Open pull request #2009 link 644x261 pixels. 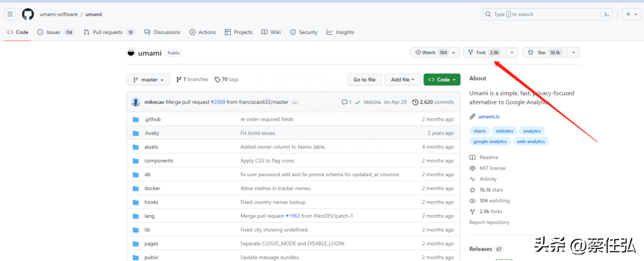coord(217,102)
